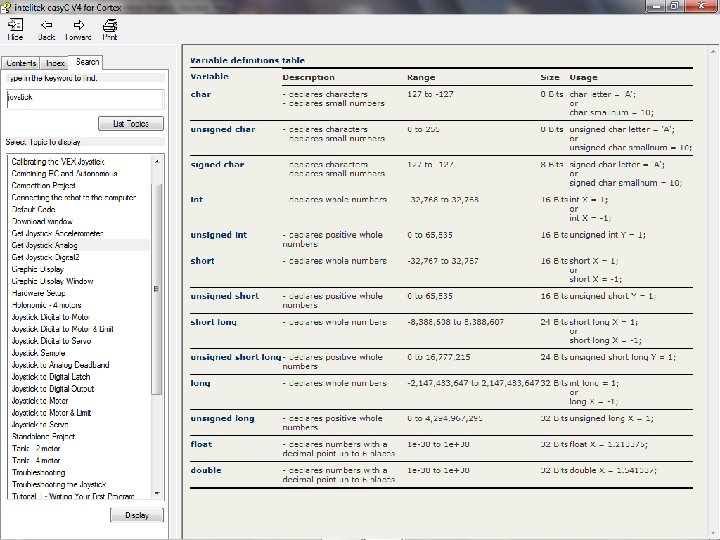This screenshot has height=540, width=720.
Task: Click the keyword search input field
Action: [x=85, y=99]
